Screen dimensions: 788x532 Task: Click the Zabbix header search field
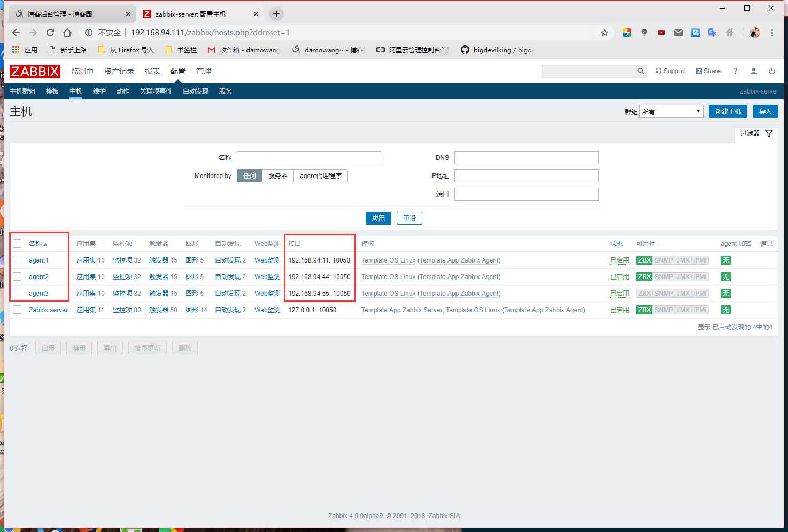point(588,71)
